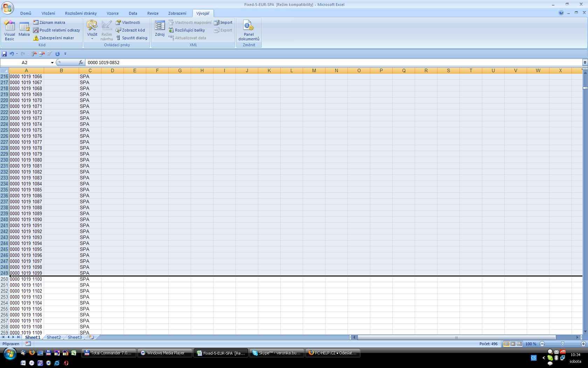Open the Office button menu
This screenshot has width=588, height=368.
[7, 7]
